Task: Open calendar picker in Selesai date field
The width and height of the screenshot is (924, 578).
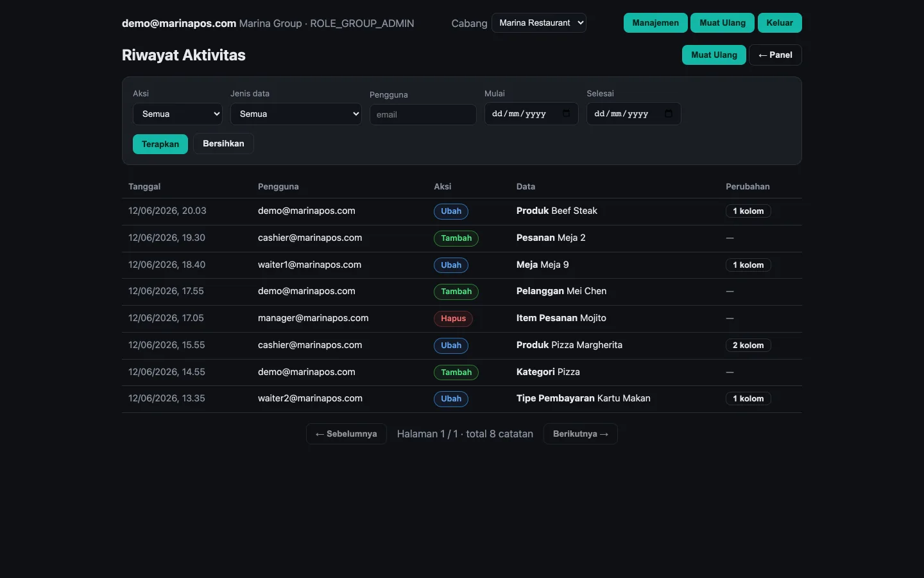Action: [x=669, y=114]
